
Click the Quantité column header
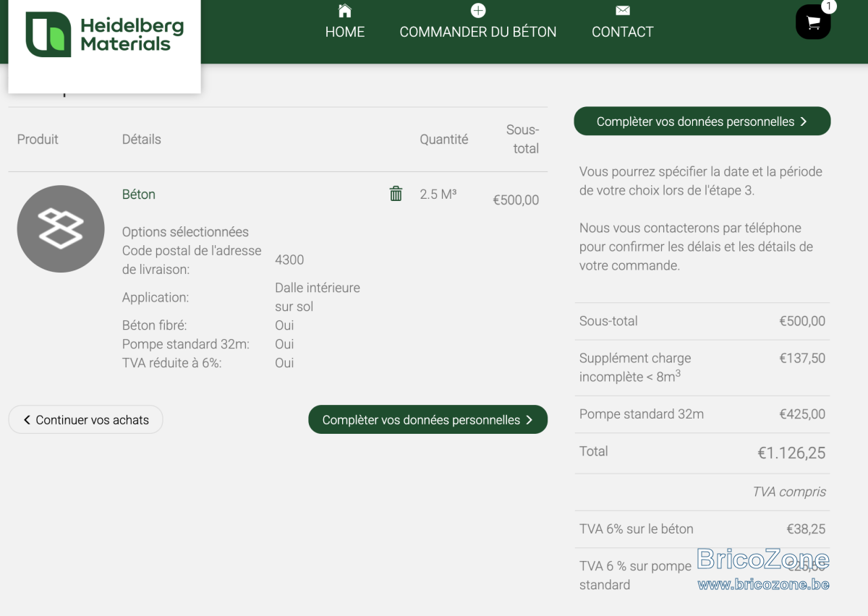[444, 140]
